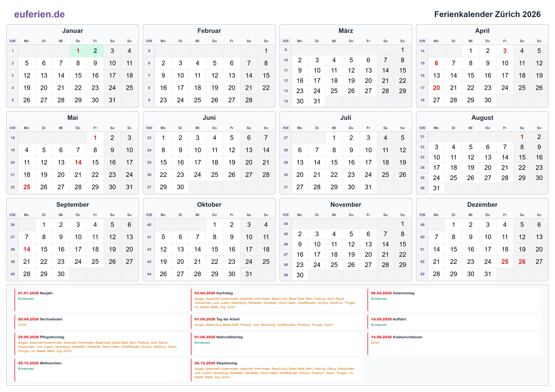Click April 30 date cell
Image resolution: width=555 pixels, height=392 pixels.
pos(488,100)
